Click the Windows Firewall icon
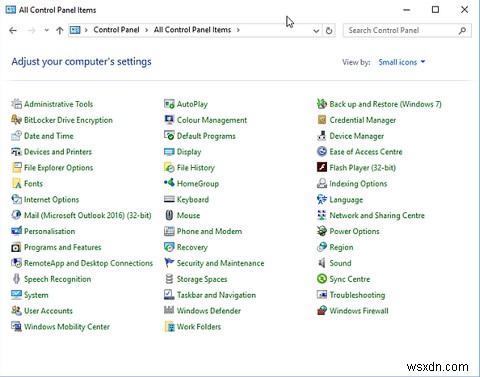 (322, 311)
